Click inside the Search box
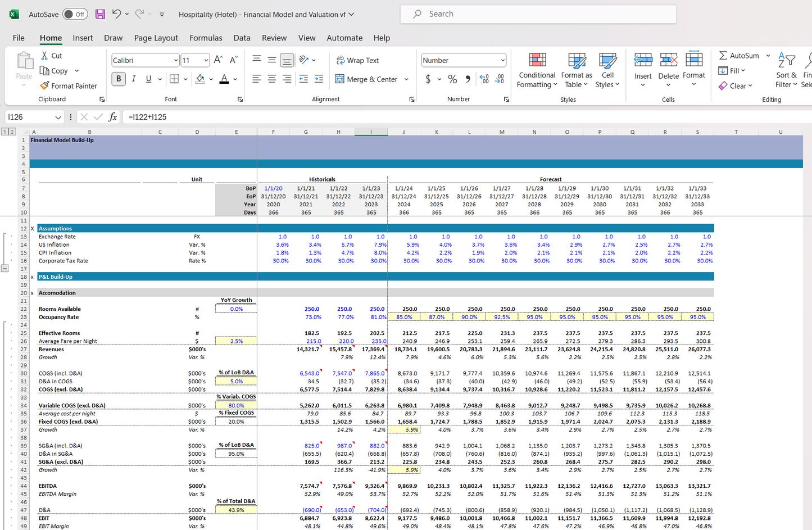This screenshot has height=530, width=812. 538,14
